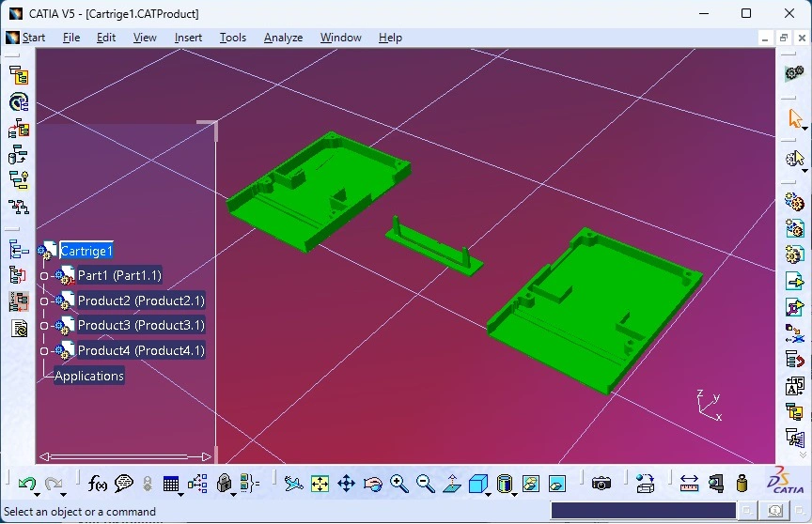The height and width of the screenshot is (524, 812).
Task: Select the Applications tree node
Action: (x=89, y=376)
